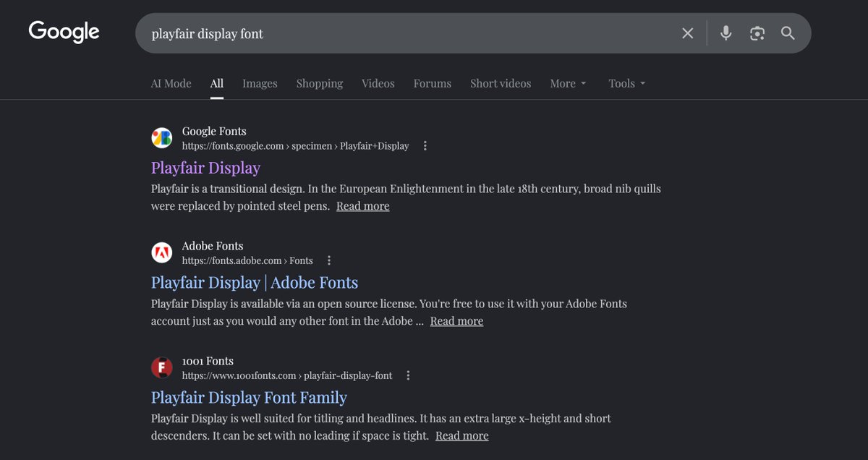868x460 pixels.
Task: Click the 1001 Fonts site name
Action: 208,361
